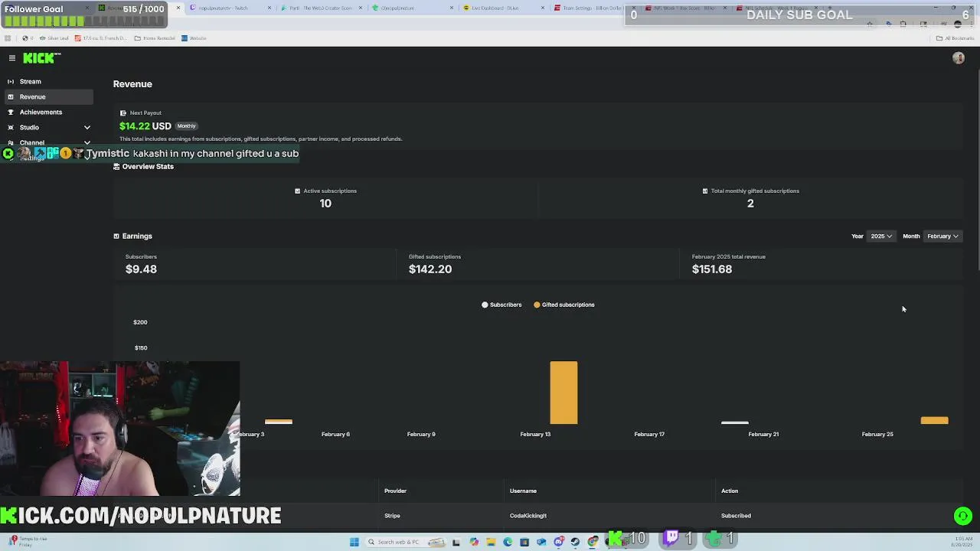The height and width of the screenshot is (551, 980).
Task: Click the Next Payout wallet icon
Action: click(x=122, y=113)
